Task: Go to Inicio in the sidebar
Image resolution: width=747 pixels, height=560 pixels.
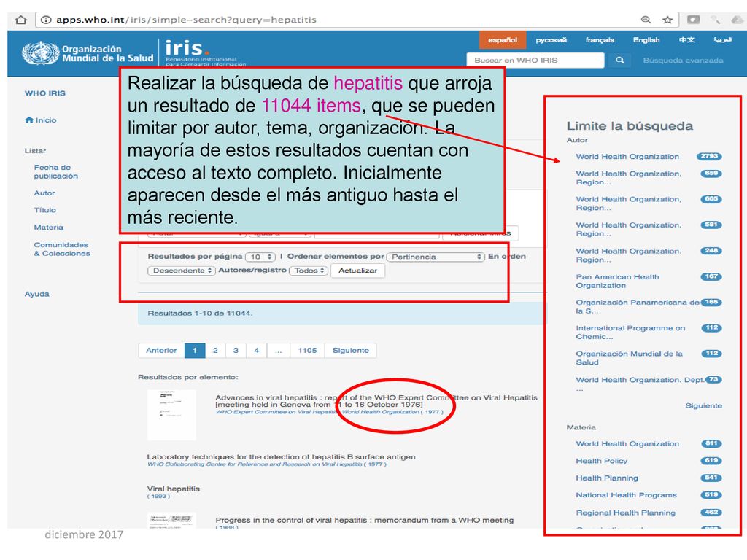Action: (46, 120)
